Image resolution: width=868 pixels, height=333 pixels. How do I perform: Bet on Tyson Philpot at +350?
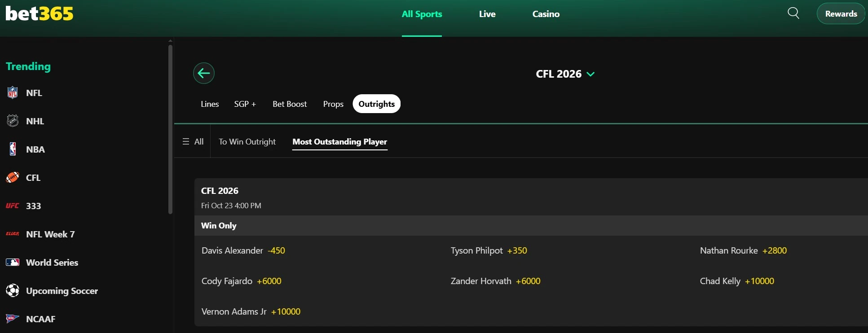489,250
